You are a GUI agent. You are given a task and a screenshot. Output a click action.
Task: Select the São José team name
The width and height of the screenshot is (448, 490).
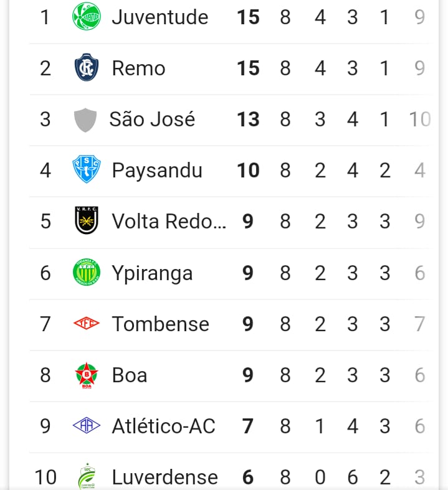click(152, 119)
